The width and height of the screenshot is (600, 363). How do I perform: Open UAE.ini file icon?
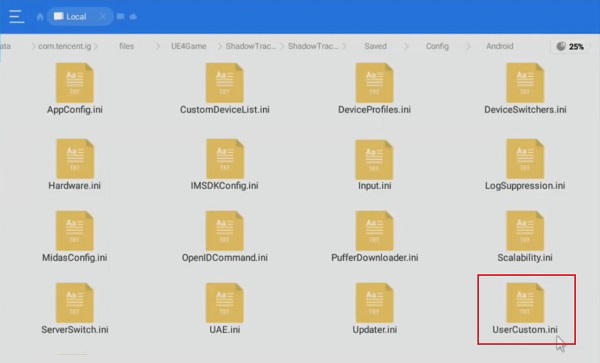point(225,303)
